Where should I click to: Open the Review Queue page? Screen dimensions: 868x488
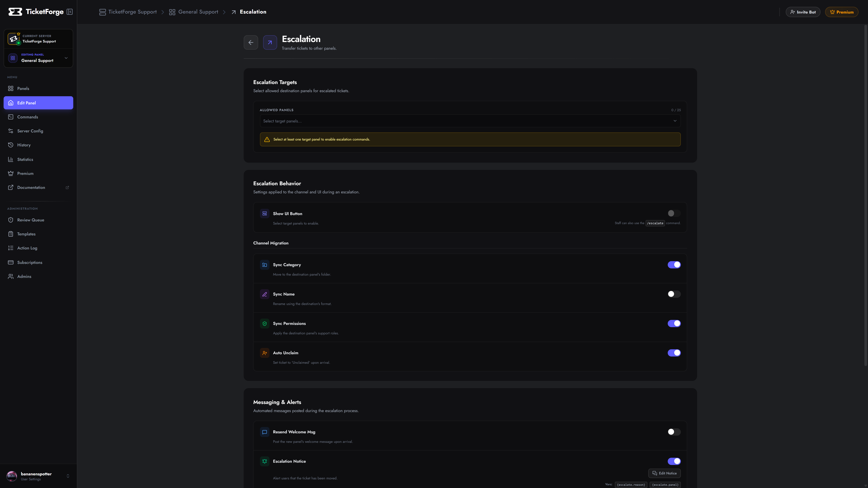pyautogui.click(x=38, y=220)
